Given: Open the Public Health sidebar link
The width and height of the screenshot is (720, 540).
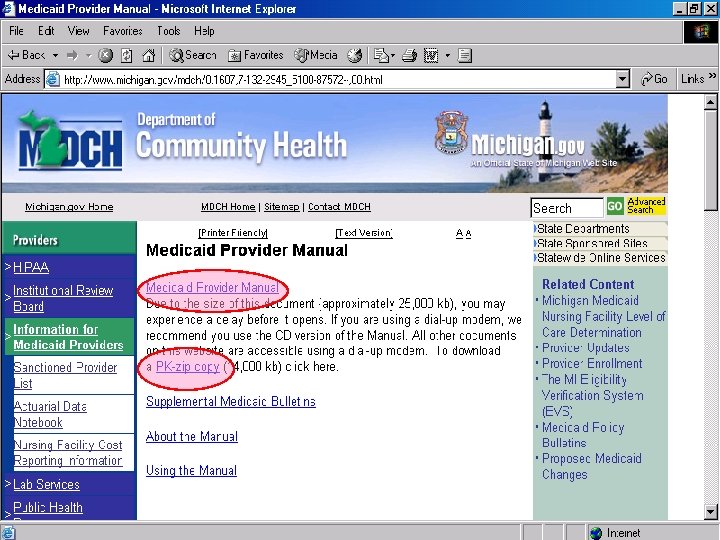Looking at the screenshot, I should click(48, 507).
